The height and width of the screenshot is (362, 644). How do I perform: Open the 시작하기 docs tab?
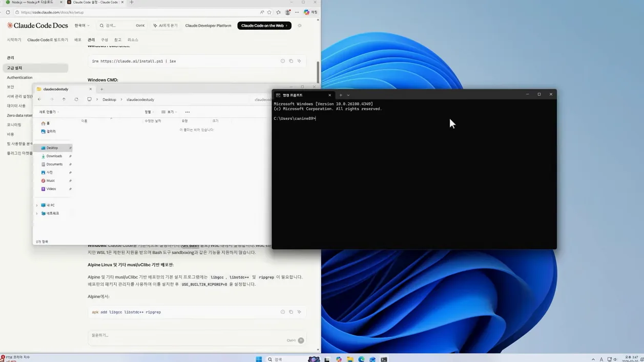point(14,40)
